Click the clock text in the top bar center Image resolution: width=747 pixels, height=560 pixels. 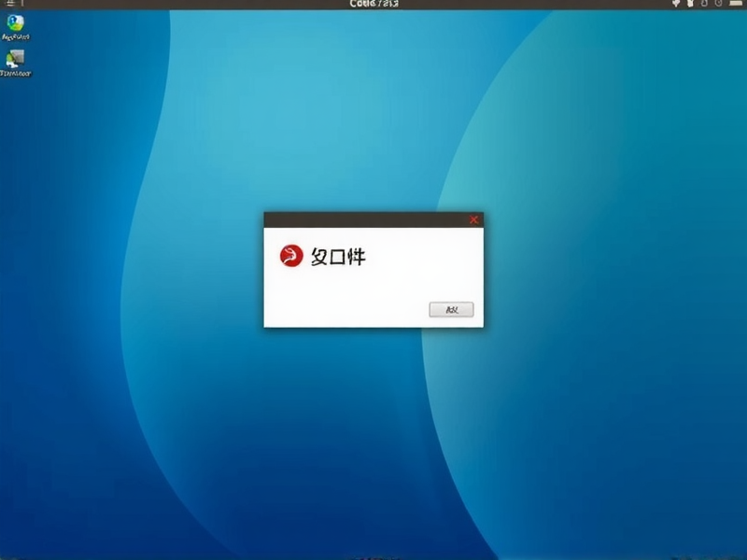click(x=373, y=5)
